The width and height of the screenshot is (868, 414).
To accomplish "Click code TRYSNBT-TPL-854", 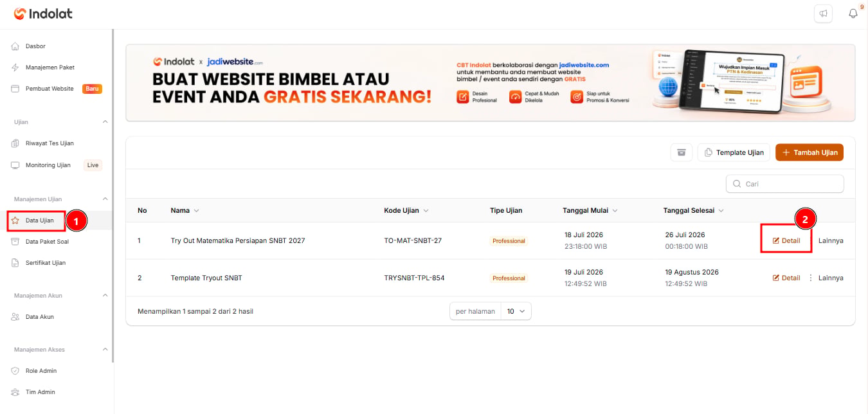I will [414, 278].
